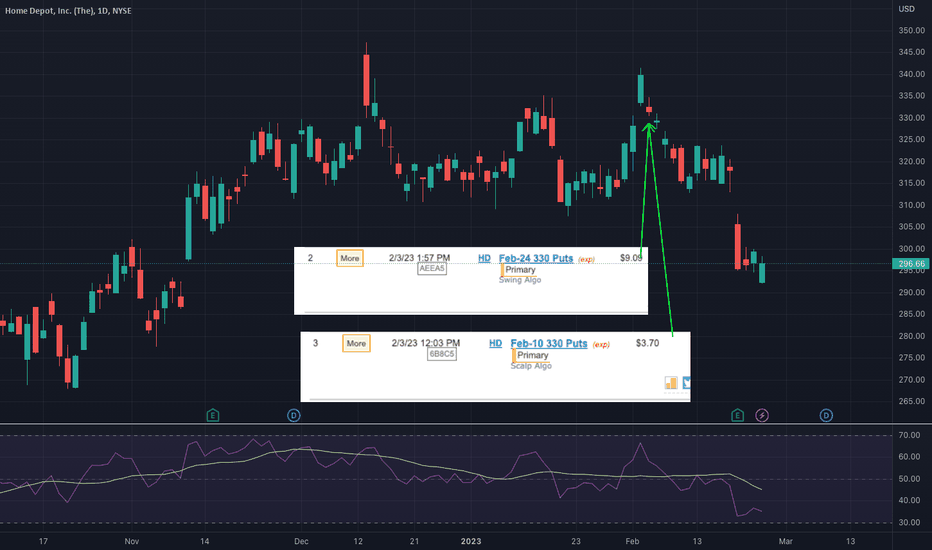Click the Scalp Algo label
Screen dimensions: 932x550
[531, 366]
